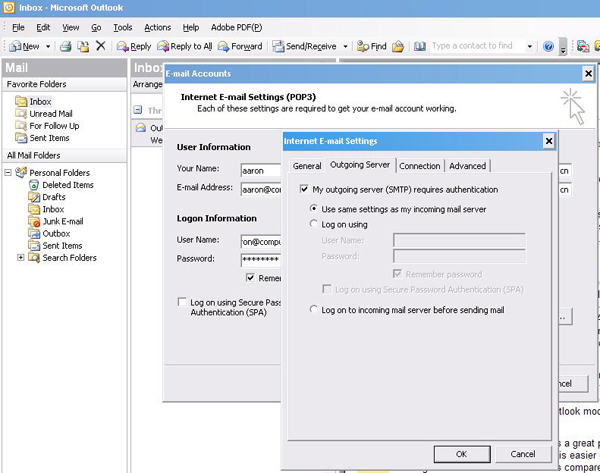Select Log on to incoming server before sending
The image size is (600, 473).
pyautogui.click(x=313, y=309)
